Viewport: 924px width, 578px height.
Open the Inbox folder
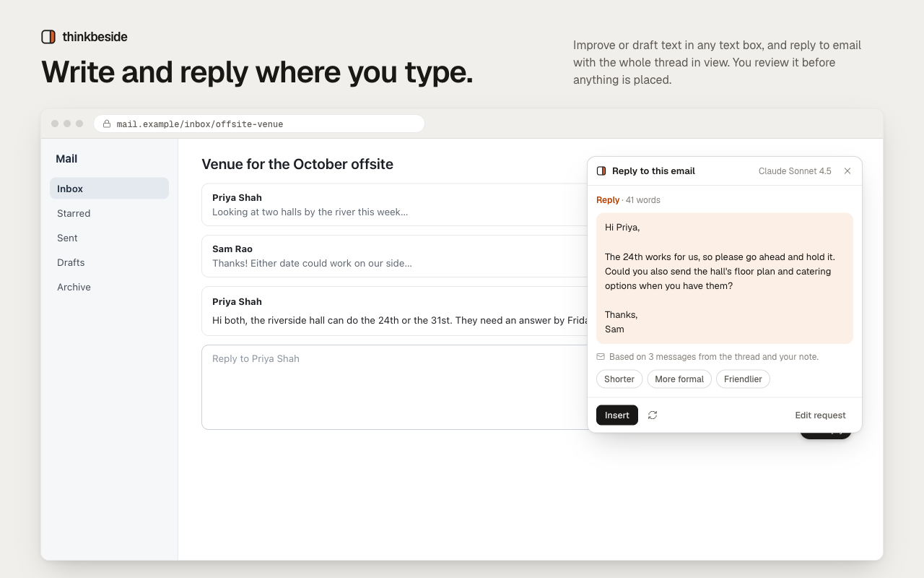(x=109, y=189)
